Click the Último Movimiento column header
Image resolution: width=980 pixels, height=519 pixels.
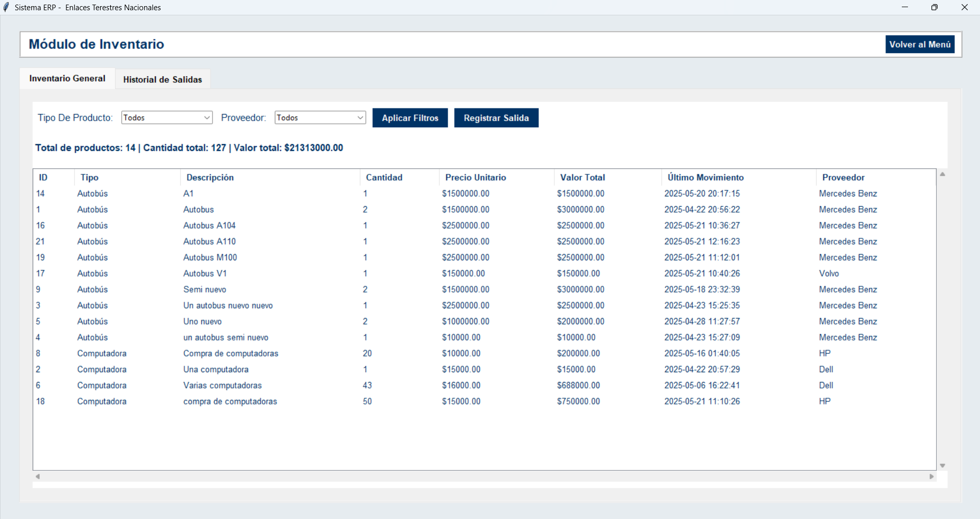738,177
